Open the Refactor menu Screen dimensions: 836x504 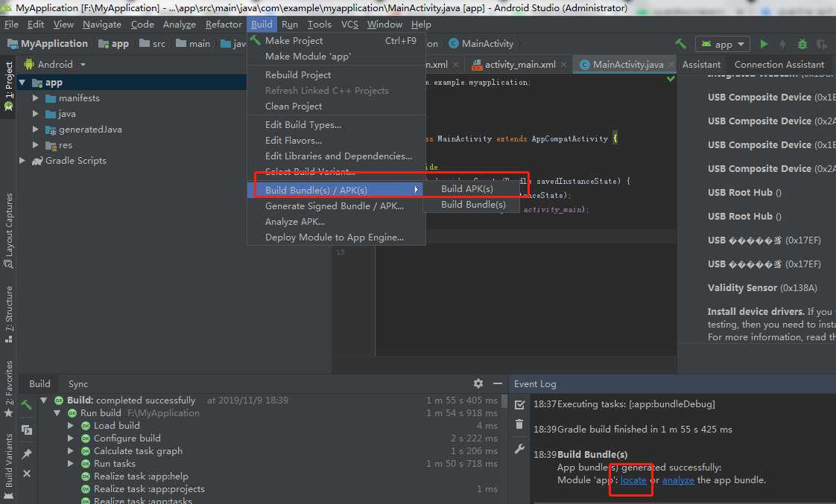tap(224, 25)
